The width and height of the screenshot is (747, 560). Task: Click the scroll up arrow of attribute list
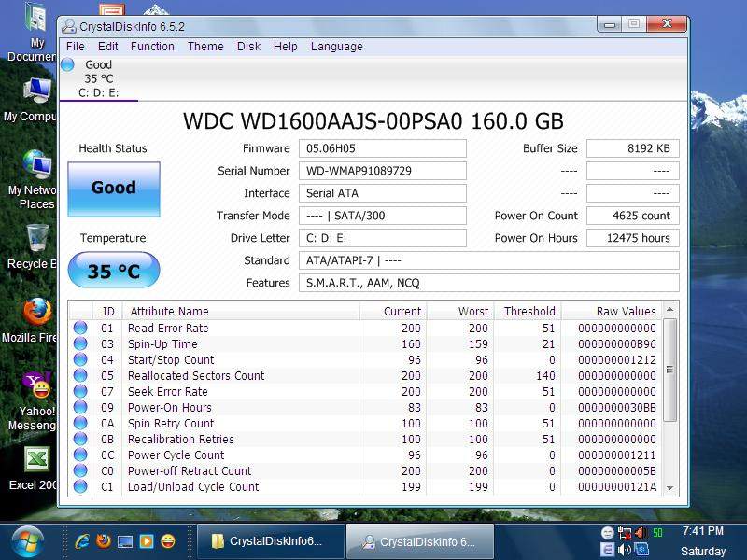click(669, 310)
